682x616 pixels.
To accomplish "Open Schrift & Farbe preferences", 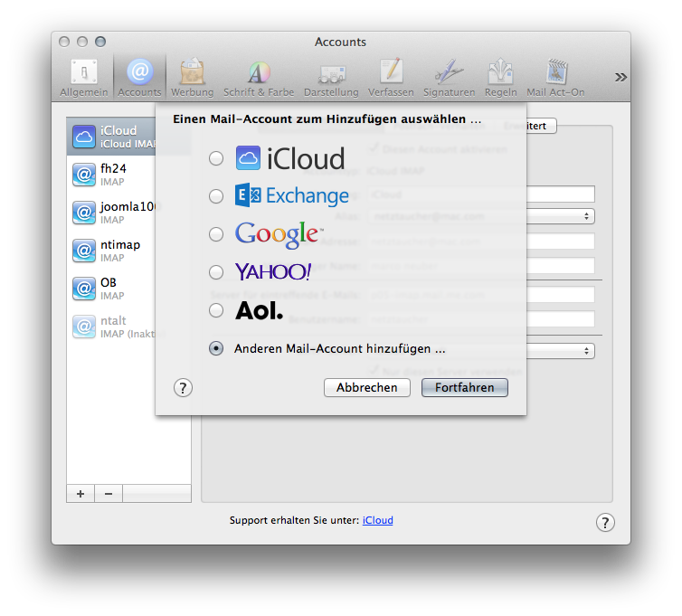I will [259, 78].
